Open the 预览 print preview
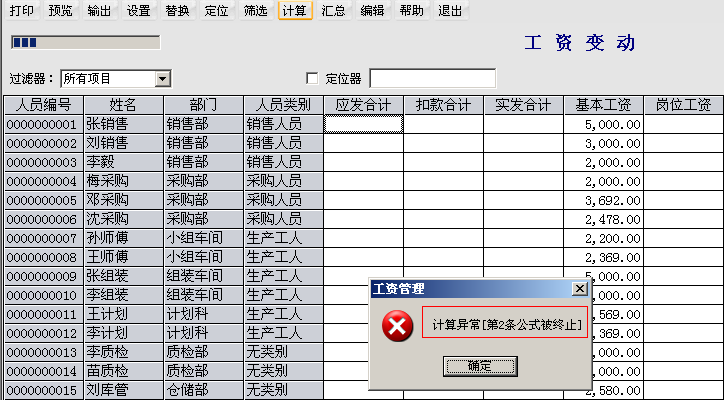This screenshot has height=400, width=724. (x=60, y=10)
